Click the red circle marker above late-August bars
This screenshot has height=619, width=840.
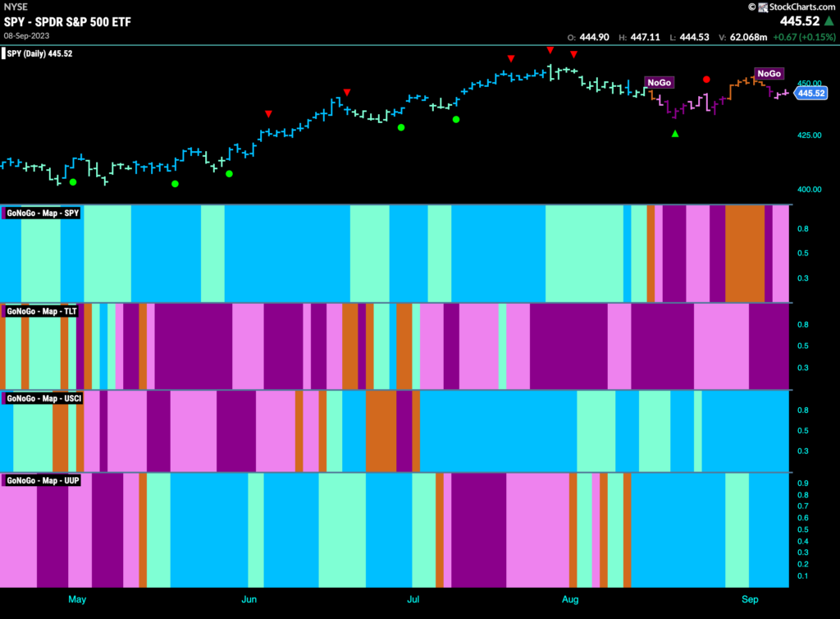coord(706,80)
